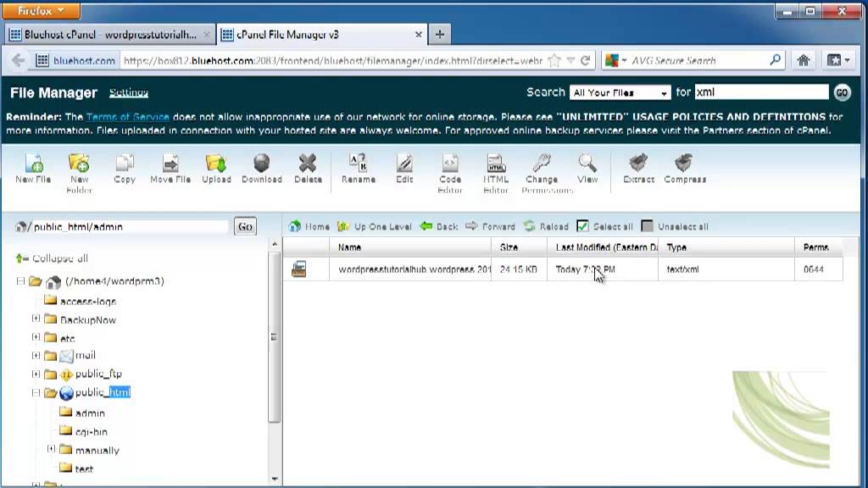
Task: Click the tree scrollbar down arrow
Action: click(275, 479)
